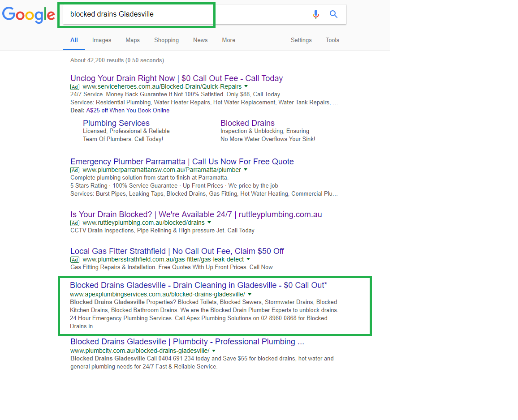
Task: Select the All results tab
Action: (74, 40)
